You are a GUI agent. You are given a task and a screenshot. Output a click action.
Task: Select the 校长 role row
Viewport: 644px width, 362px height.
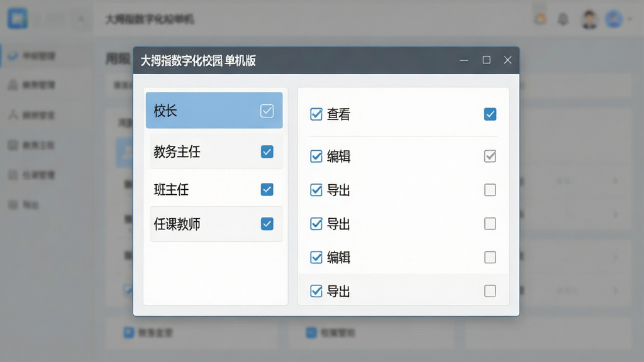[x=214, y=111]
